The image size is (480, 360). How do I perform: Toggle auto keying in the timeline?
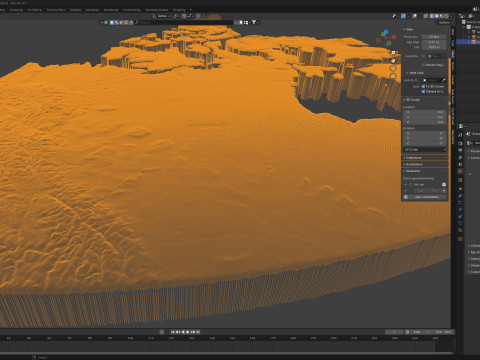coord(162,332)
